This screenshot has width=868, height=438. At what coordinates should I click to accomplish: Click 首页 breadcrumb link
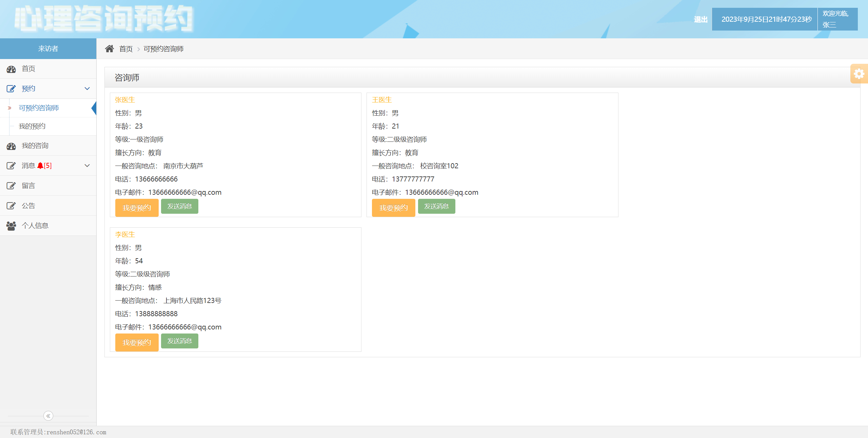[x=126, y=49]
